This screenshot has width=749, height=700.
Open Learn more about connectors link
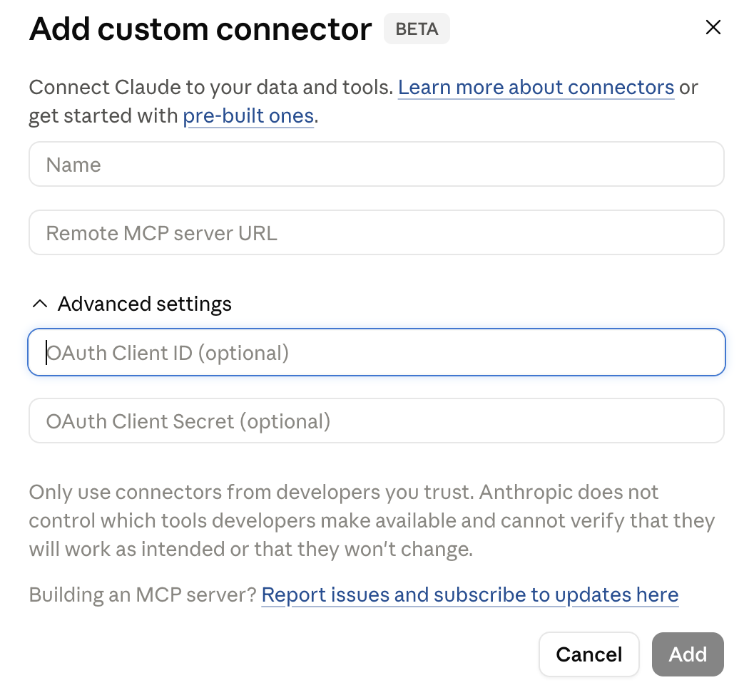click(536, 88)
